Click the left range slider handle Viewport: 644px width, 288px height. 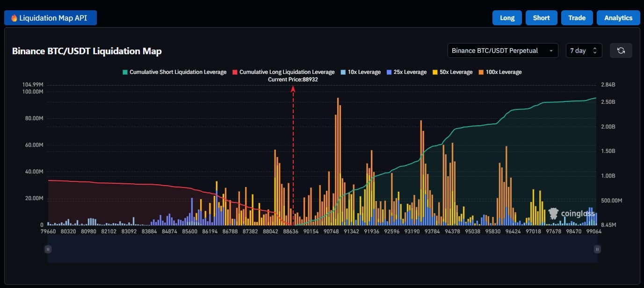[x=48, y=249]
